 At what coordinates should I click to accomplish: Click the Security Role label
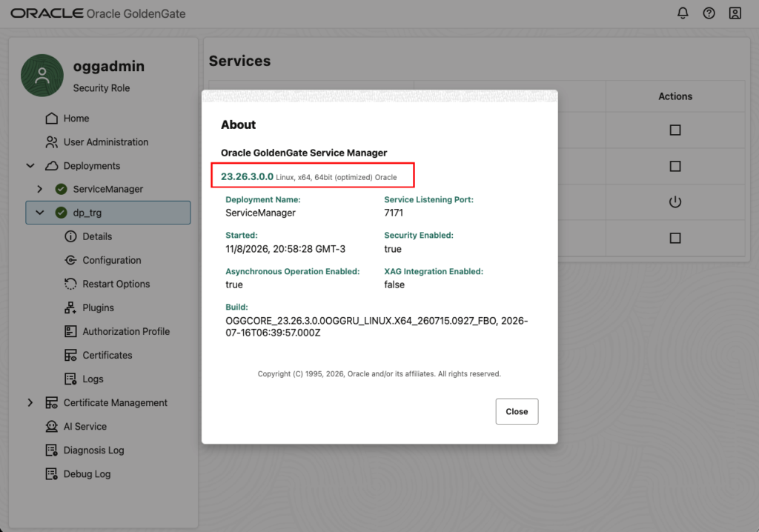tap(101, 88)
